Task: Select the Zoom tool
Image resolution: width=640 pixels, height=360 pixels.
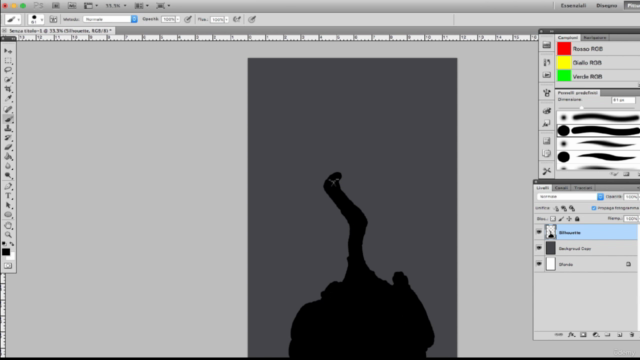Action: (x=8, y=235)
